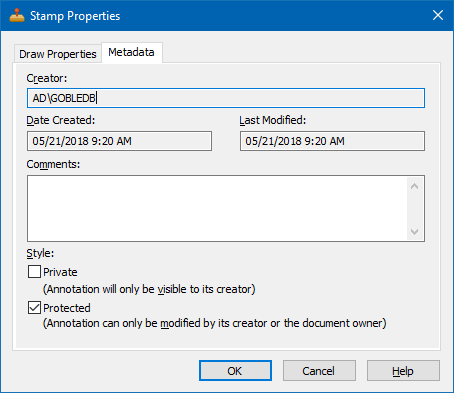Click the Private option label
The height and width of the screenshot is (393, 454).
tap(60, 272)
